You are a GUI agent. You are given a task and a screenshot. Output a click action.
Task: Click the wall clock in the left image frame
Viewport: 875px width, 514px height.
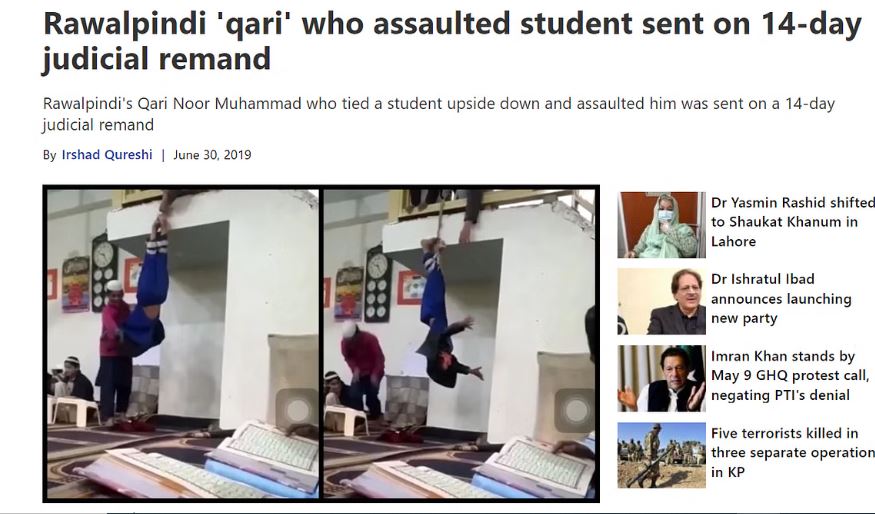click(104, 272)
